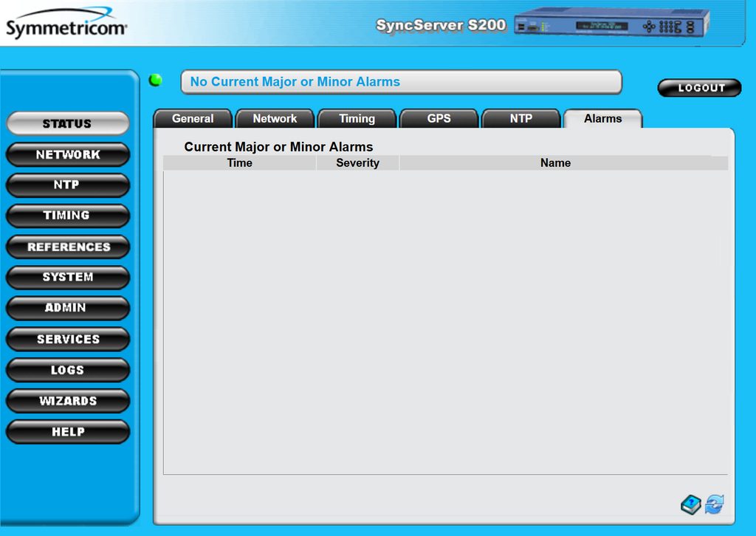Select ADMIN in the sidebar
The width and height of the screenshot is (756, 536).
click(x=67, y=308)
